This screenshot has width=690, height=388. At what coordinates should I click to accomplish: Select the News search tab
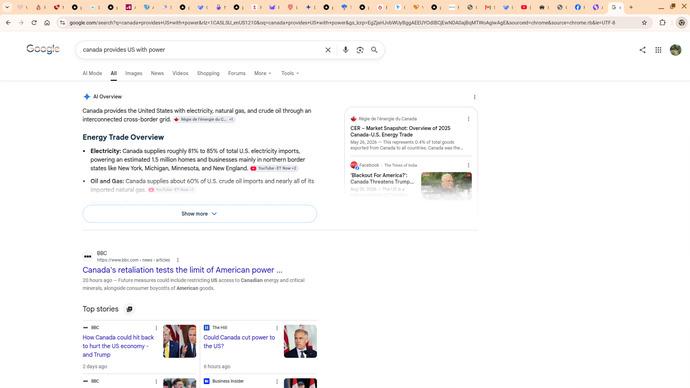tap(157, 73)
